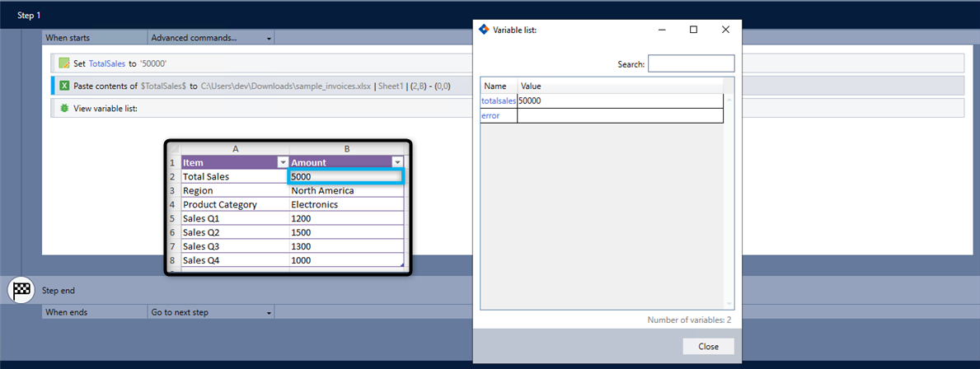Click column B header in spreadsheet
980x369 pixels.
(346, 148)
